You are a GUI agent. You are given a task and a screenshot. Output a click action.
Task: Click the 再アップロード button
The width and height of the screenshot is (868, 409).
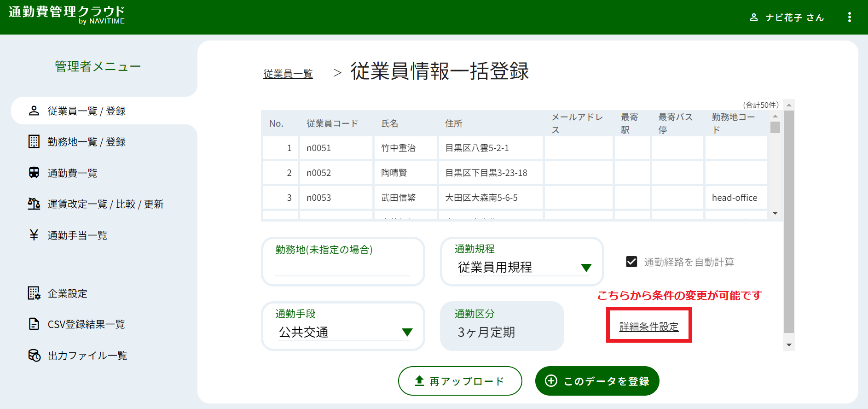coord(460,381)
